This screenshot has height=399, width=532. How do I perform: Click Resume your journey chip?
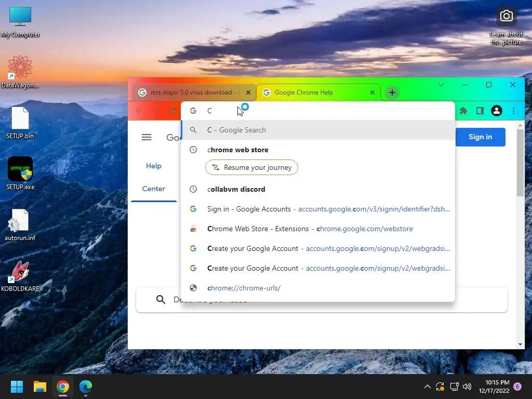click(x=251, y=167)
